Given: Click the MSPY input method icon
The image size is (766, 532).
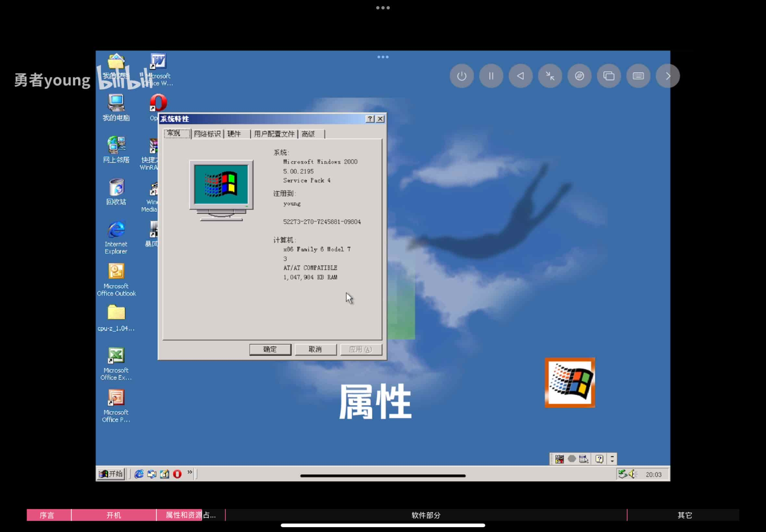Looking at the screenshot, I should (x=559, y=459).
